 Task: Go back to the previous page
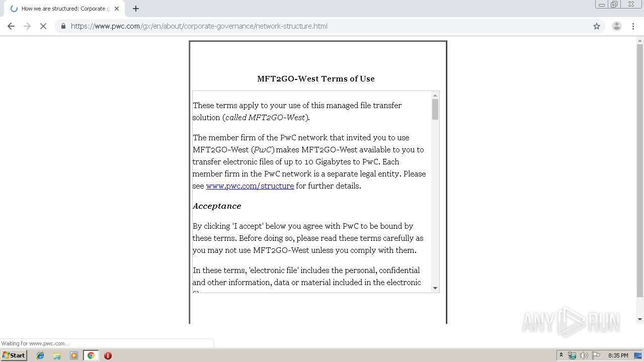11,26
